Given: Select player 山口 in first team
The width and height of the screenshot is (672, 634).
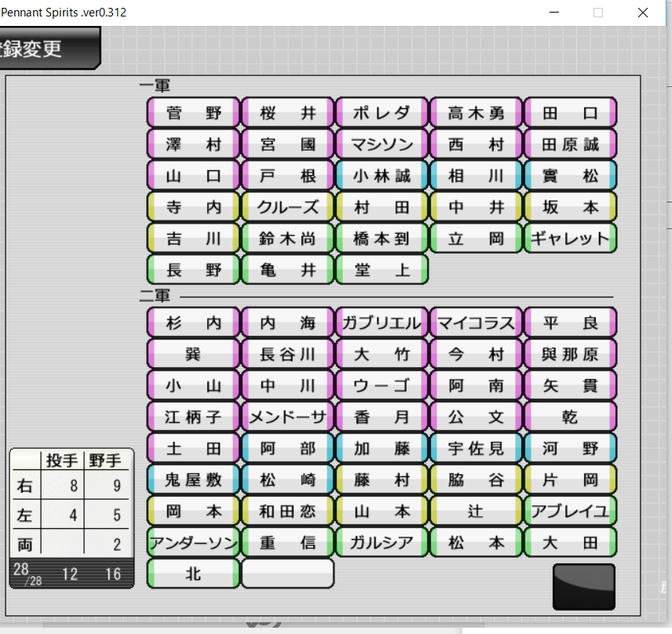Looking at the screenshot, I should tap(193, 176).
